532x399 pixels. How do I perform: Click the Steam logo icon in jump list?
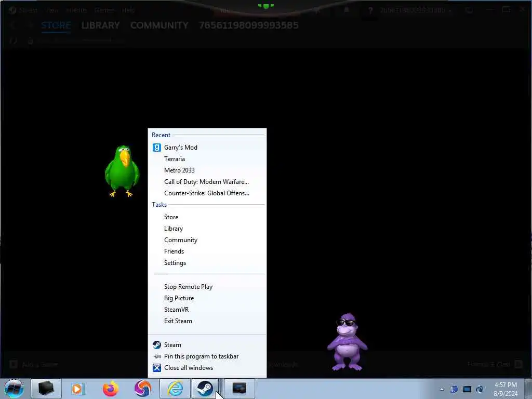pos(157,345)
